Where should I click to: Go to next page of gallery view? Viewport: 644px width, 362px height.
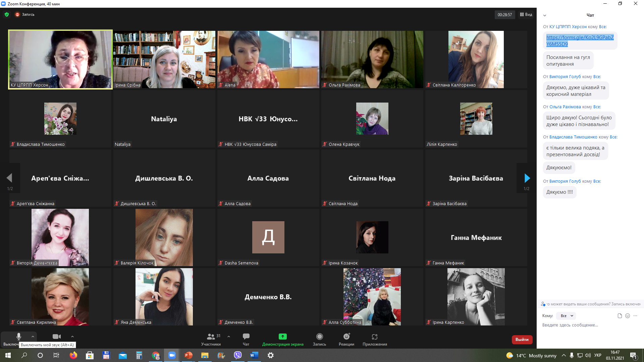pyautogui.click(x=527, y=178)
